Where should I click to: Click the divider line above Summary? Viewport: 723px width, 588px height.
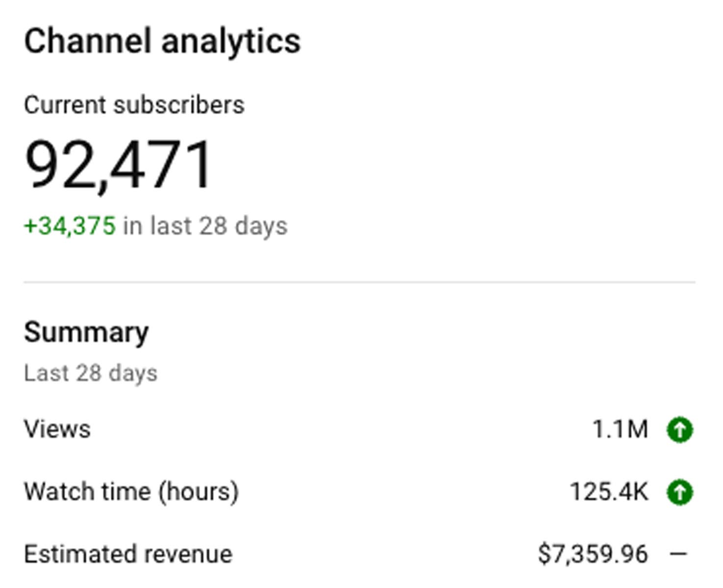coord(359,282)
